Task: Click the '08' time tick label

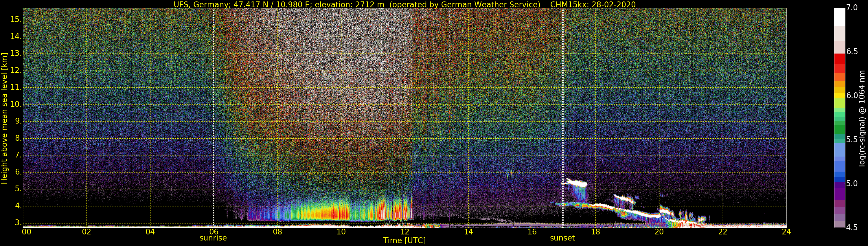Action: click(x=277, y=232)
